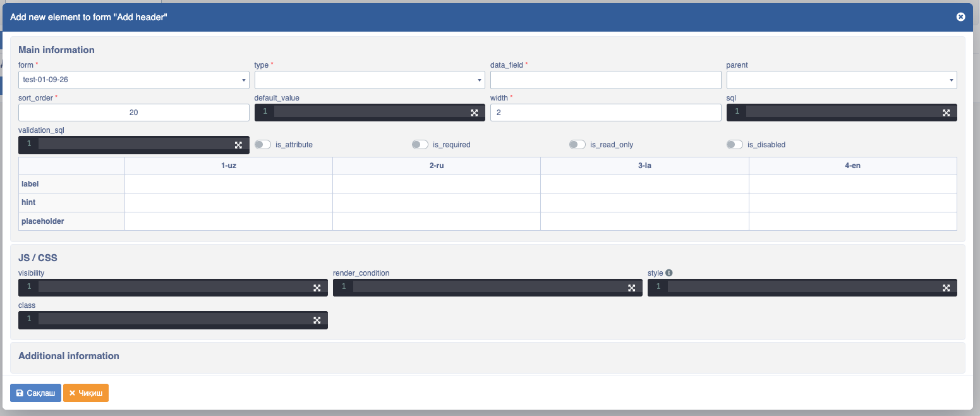This screenshot has height=416, width=980.
Task: Click the 1-uz column header
Action: [229, 166]
